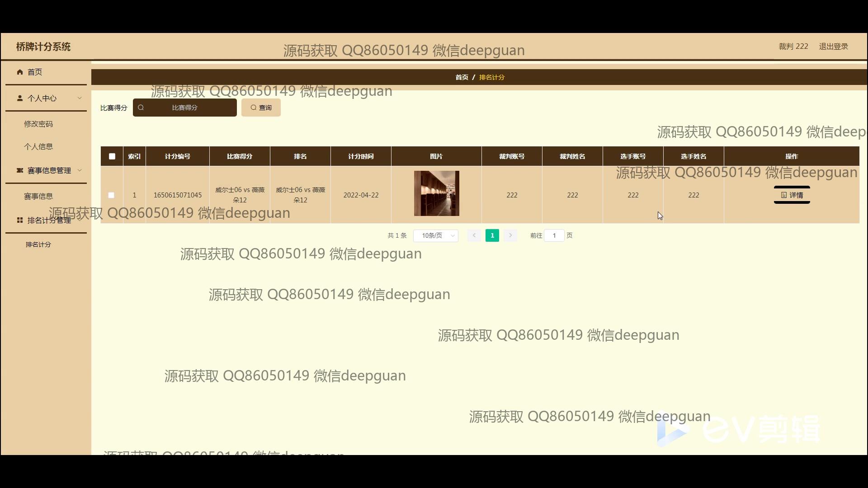
Task: Collapse the 赛事信息管理 chevron
Action: pyautogui.click(x=80, y=170)
